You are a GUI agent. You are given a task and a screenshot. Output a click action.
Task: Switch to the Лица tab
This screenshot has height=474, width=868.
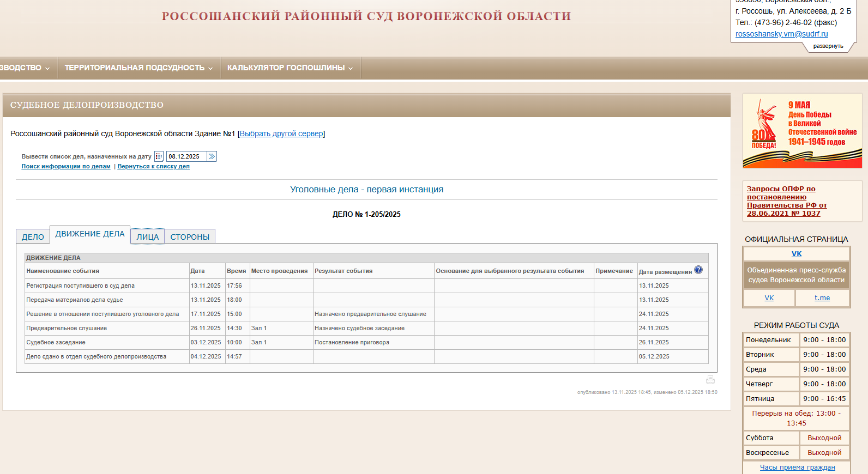[x=147, y=237]
